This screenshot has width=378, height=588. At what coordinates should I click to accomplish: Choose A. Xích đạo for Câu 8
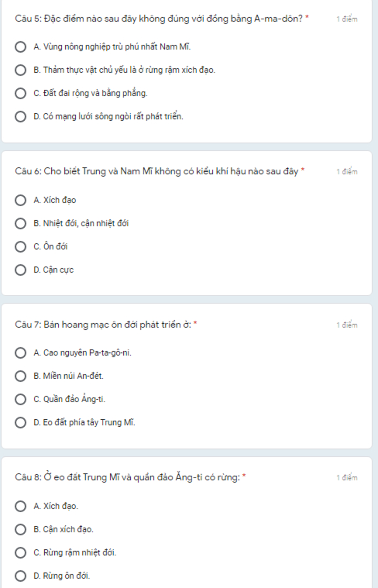pyautogui.click(x=20, y=506)
